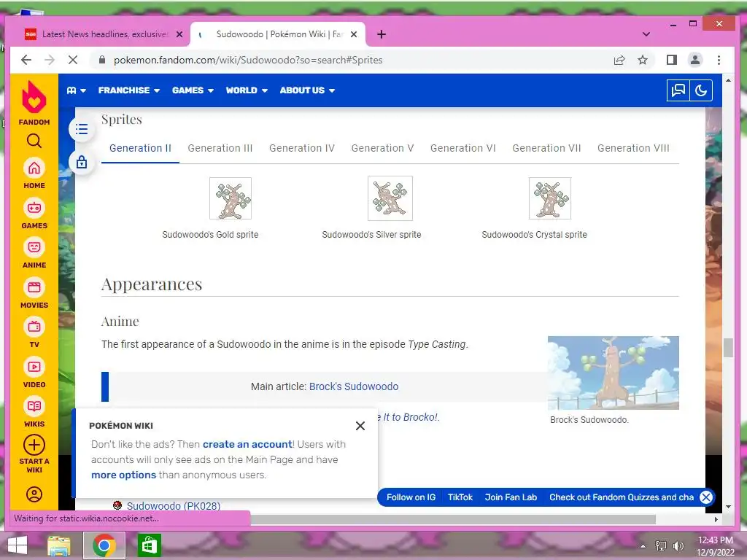Open File Explorer from the taskbar
747x560 pixels.
[59, 545]
